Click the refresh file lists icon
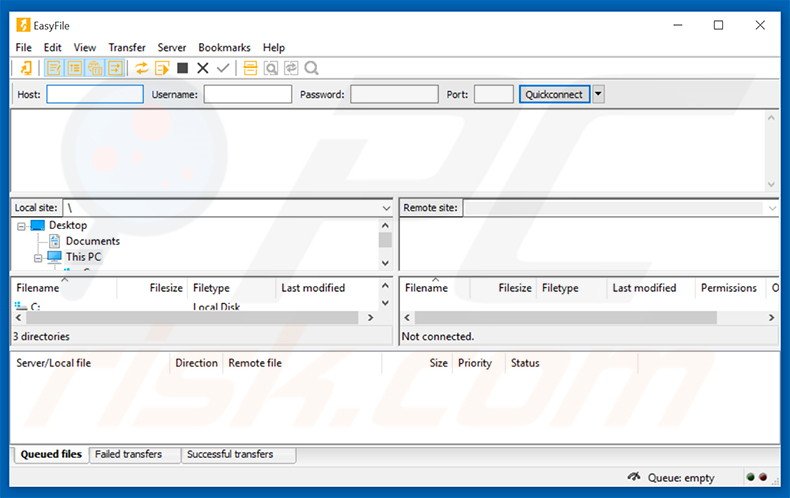This screenshot has height=498, width=790. pyautogui.click(x=142, y=68)
